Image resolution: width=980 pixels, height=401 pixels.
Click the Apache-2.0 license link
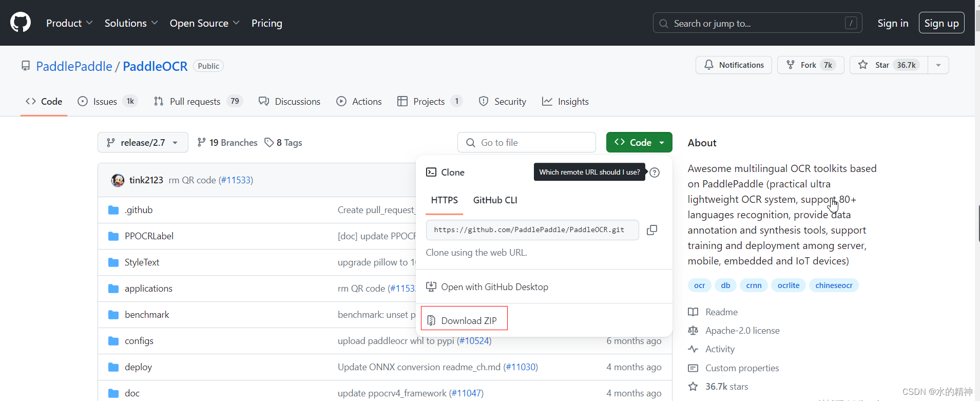(x=742, y=331)
